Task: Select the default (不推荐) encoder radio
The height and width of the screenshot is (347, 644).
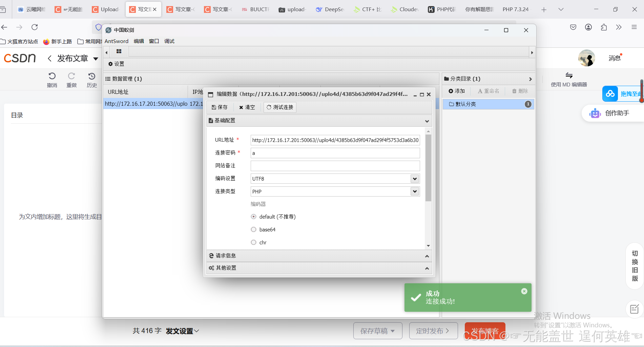Action: pyautogui.click(x=253, y=217)
